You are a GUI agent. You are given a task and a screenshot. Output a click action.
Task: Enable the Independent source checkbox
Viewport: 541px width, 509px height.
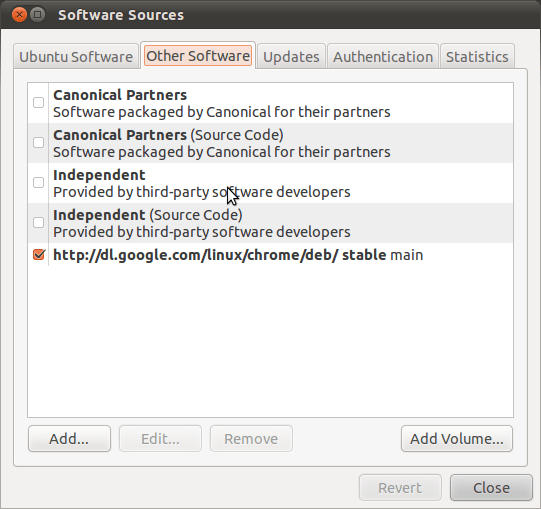(38, 183)
